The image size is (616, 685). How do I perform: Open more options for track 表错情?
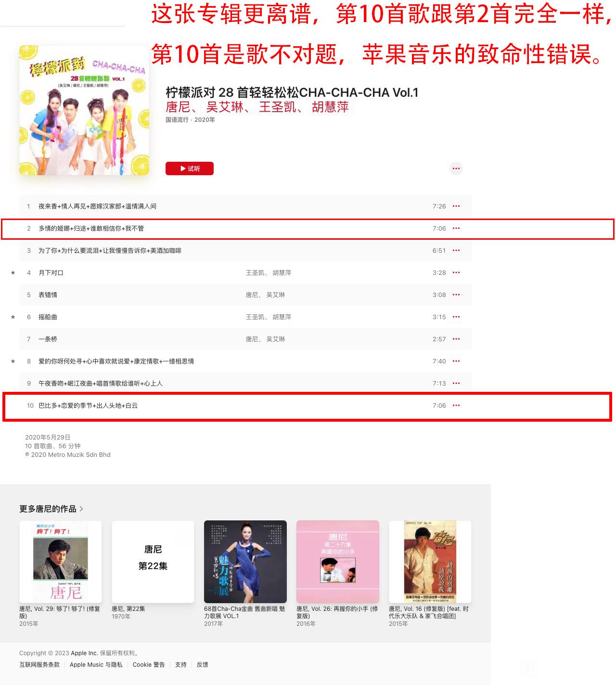[456, 295]
